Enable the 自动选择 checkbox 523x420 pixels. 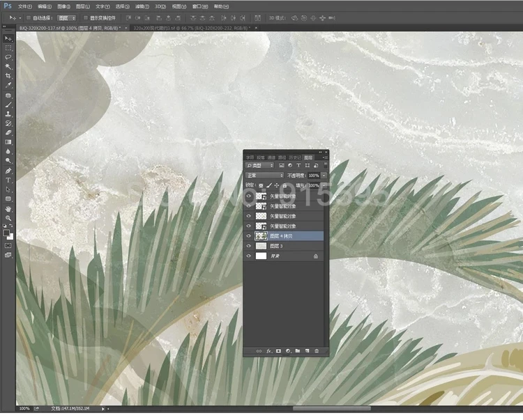28,17
